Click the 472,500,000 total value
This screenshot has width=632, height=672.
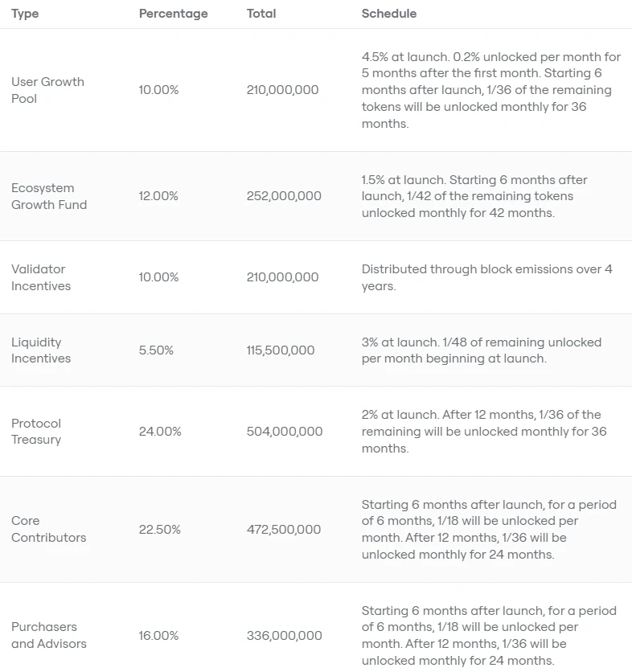(x=284, y=530)
